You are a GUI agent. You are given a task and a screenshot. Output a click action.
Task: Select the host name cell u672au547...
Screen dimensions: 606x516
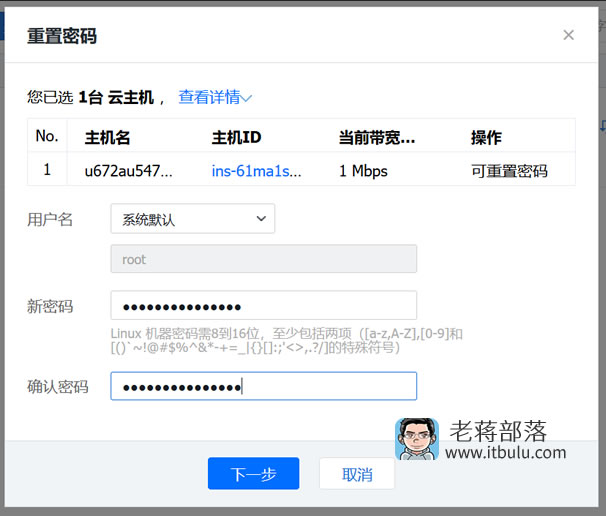(x=128, y=171)
